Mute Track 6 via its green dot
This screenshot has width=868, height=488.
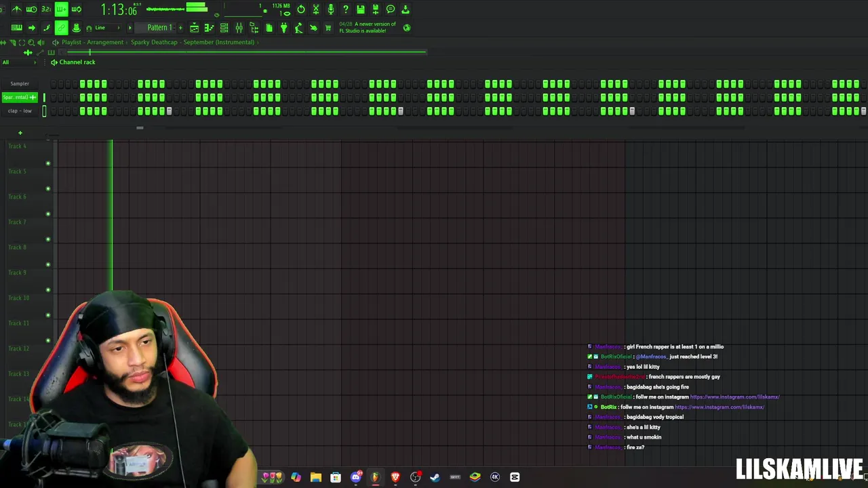(x=47, y=214)
